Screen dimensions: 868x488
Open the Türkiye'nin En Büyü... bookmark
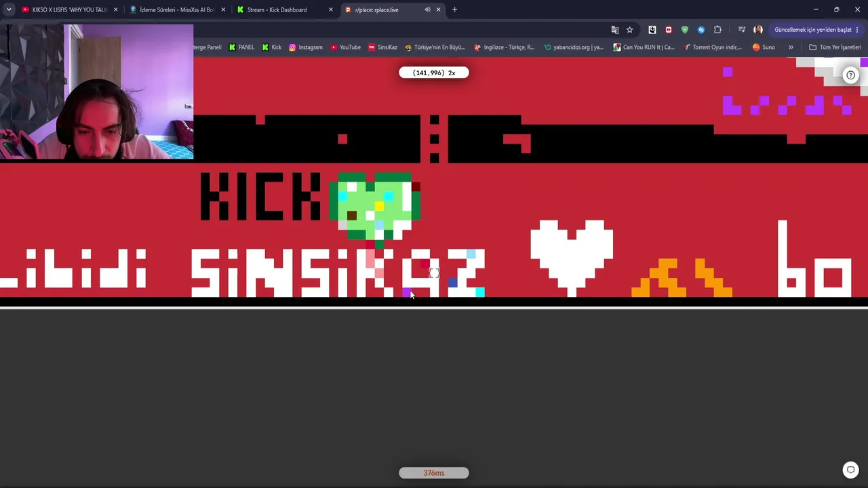[435, 47]
